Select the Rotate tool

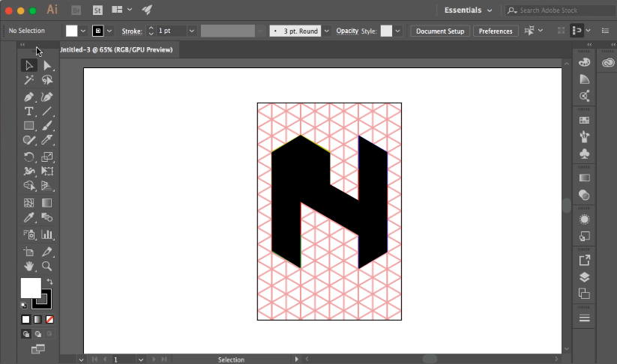coord(28,157)
